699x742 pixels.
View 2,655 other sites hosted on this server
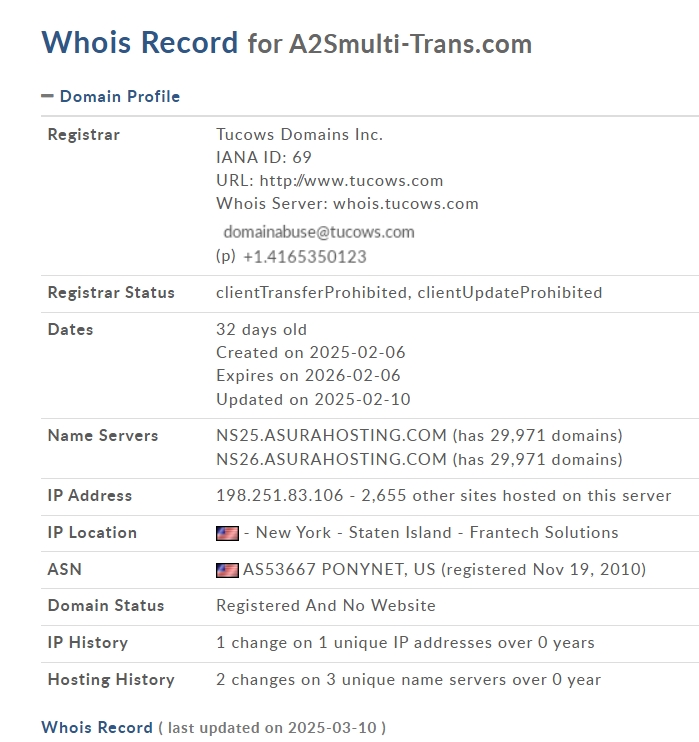[516, 495]
